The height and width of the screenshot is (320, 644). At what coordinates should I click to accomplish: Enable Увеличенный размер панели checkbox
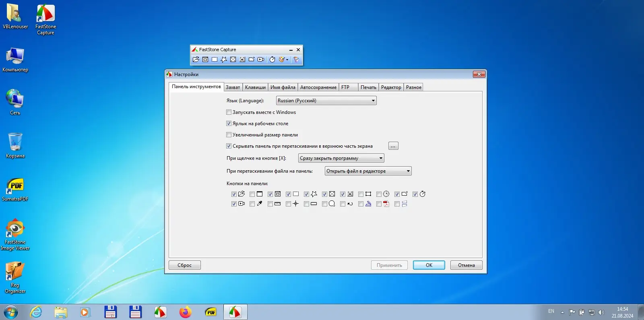click(229, 135)
